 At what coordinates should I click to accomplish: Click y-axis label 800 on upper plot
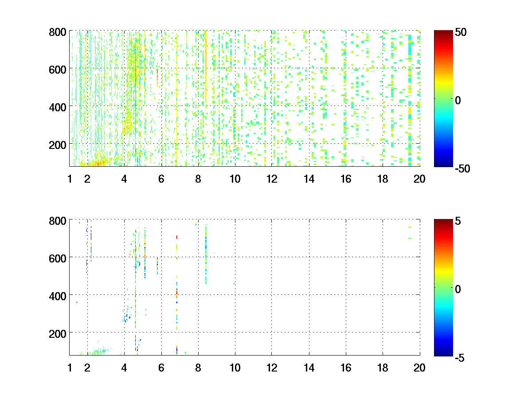pos(58,32)
